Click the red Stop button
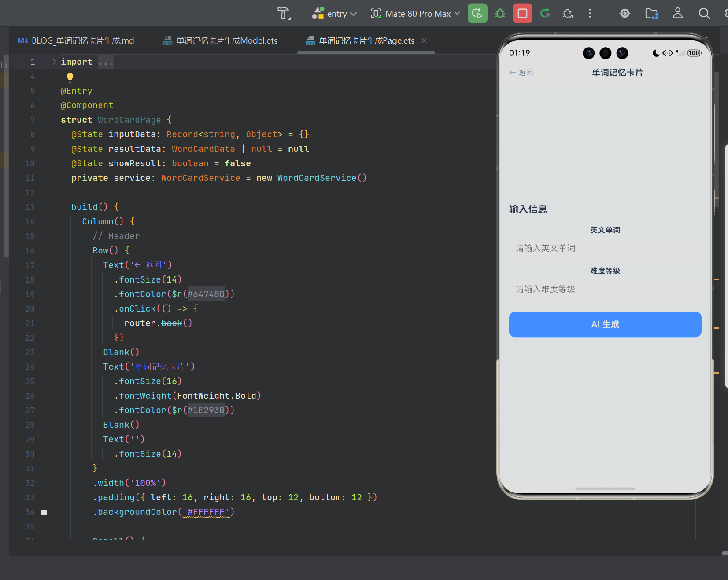The image size is (728, 580). [x=522, y=13]
